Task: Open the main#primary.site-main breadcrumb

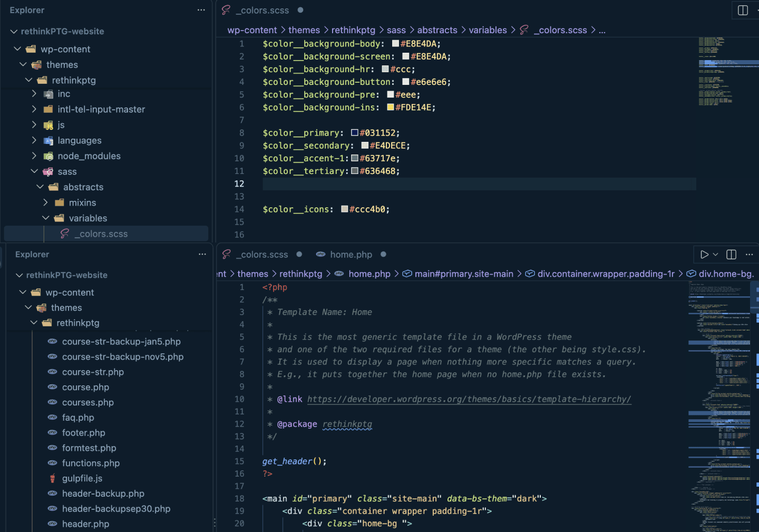Action: click(x=458, y=274)
